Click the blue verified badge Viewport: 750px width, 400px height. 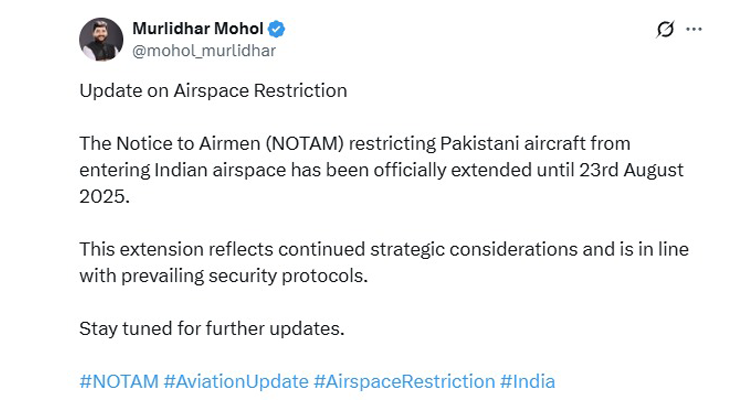tap(276, 29)
